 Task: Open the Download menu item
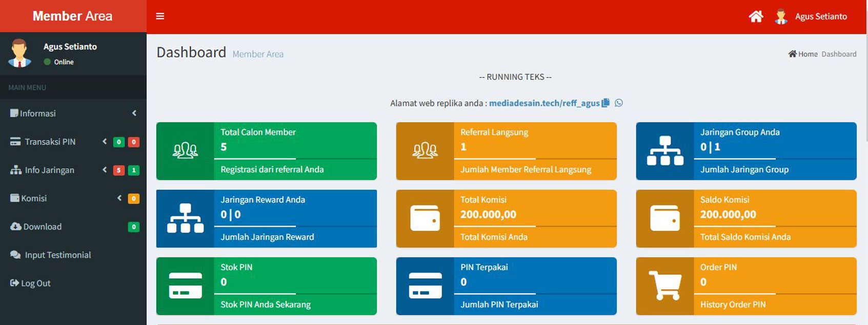click(x=42, y=227)
